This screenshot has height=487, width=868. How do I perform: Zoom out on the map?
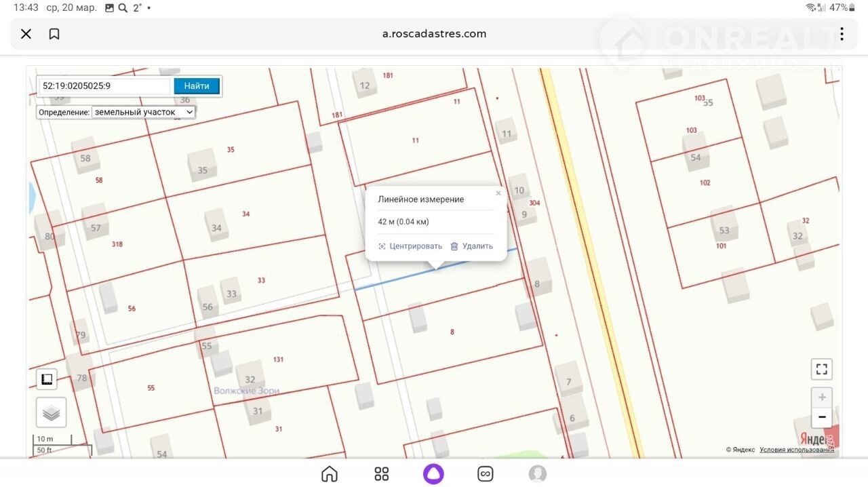tap(821, 417)
